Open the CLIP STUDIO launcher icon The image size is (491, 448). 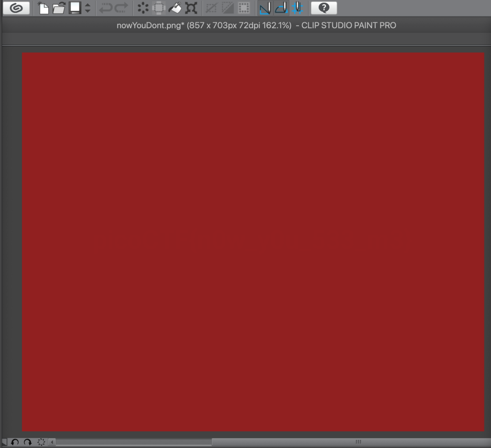[16, 7]
